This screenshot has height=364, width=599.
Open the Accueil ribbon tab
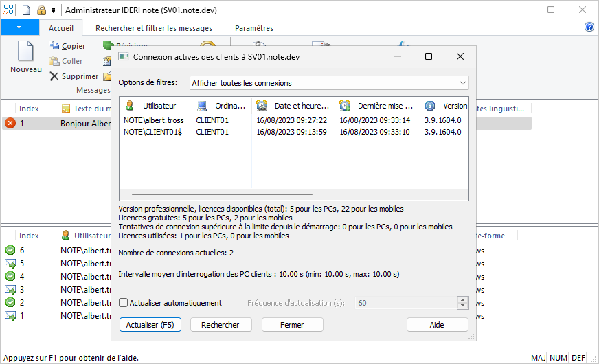pos(60,28)
